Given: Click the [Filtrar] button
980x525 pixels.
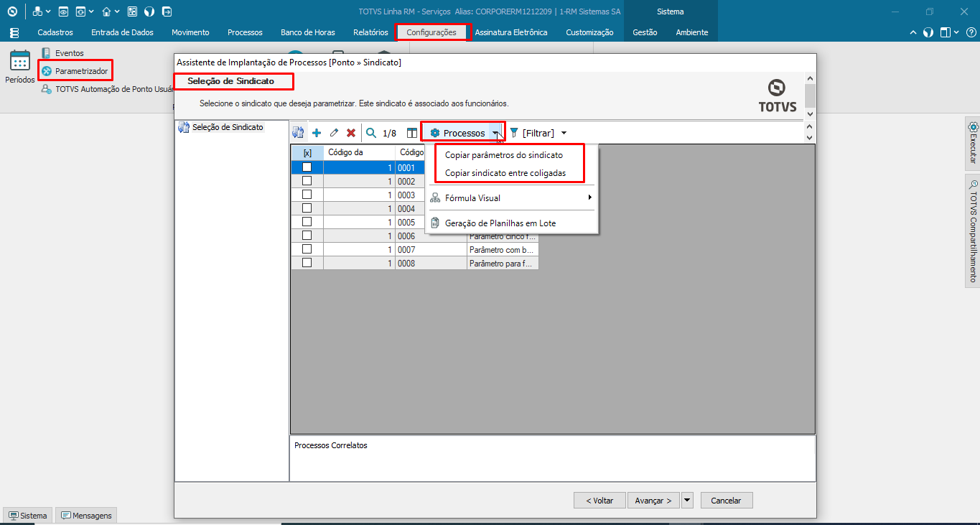Looking at the screenshot, I should 532,133.
